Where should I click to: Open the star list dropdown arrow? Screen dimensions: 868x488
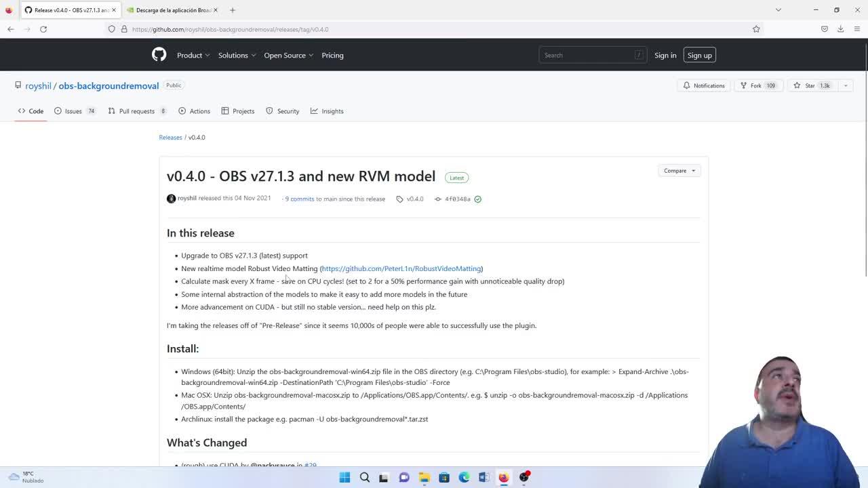[x=846, y=85]
